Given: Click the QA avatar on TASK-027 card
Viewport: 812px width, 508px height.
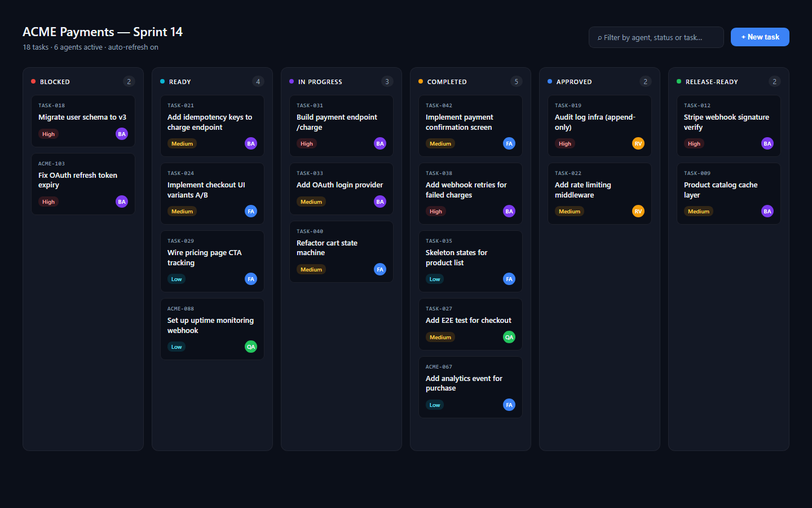Looking at the screenshot, I should (x=509, y=337).
